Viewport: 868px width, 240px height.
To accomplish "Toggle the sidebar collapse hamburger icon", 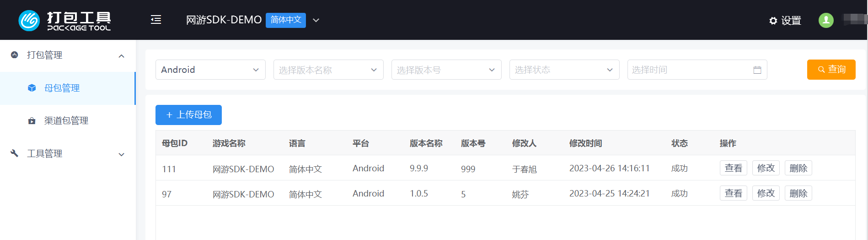I will point(156,20).
